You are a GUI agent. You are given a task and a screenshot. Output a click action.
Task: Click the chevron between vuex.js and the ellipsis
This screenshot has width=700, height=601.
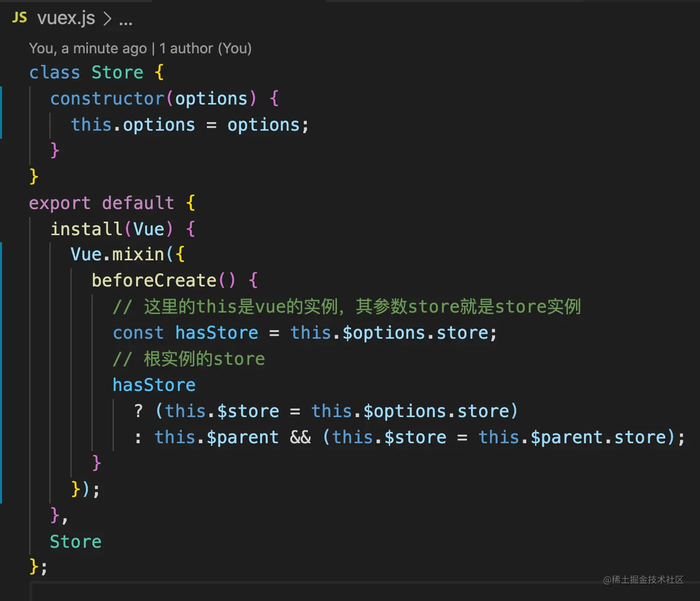tap(107, 18)
